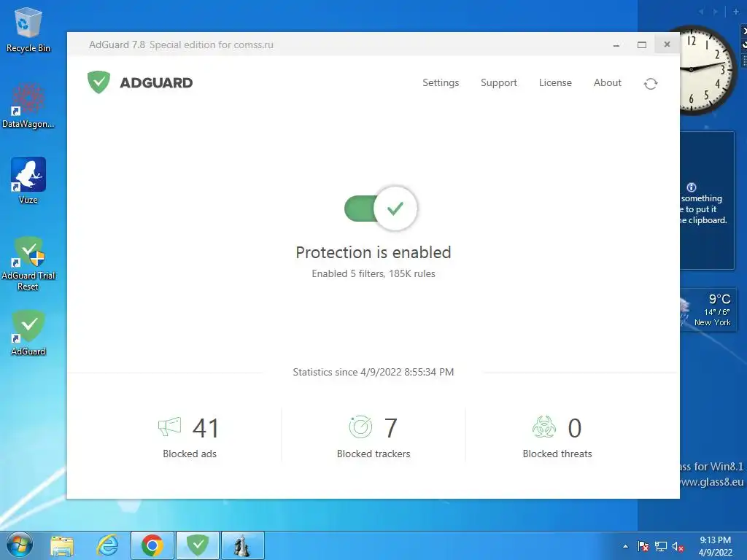The height and width of the screenshot is (560, 747).
Task: Switch to Google Chrome in the taskbar
Action: [152, 545]
